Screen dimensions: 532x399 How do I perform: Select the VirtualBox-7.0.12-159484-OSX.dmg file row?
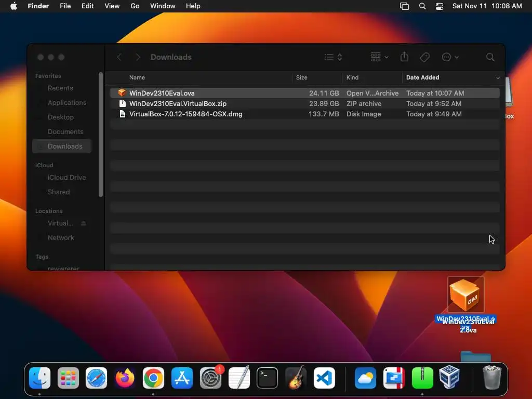304,114
